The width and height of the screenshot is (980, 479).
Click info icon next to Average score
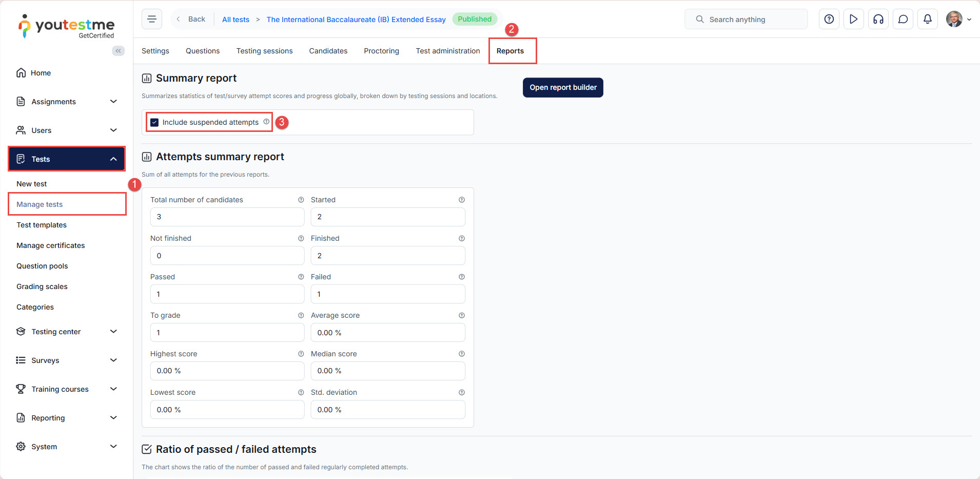point(461,315)
